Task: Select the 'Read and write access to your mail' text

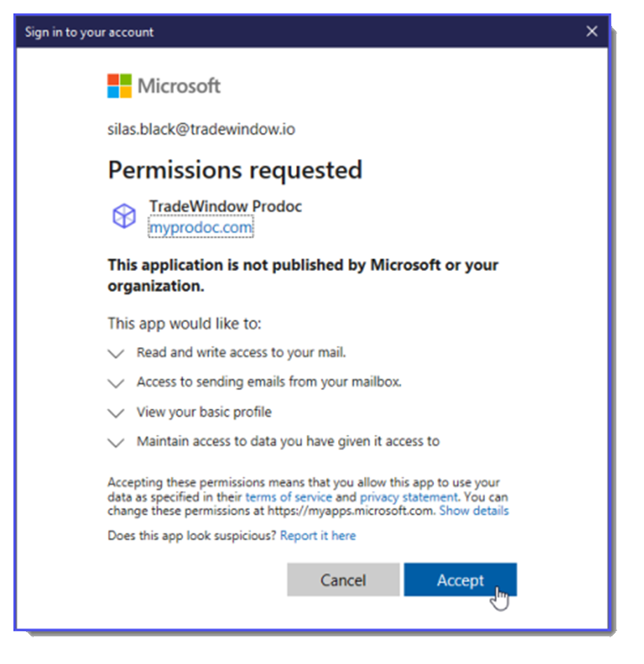Action: [x=241, y=352]
